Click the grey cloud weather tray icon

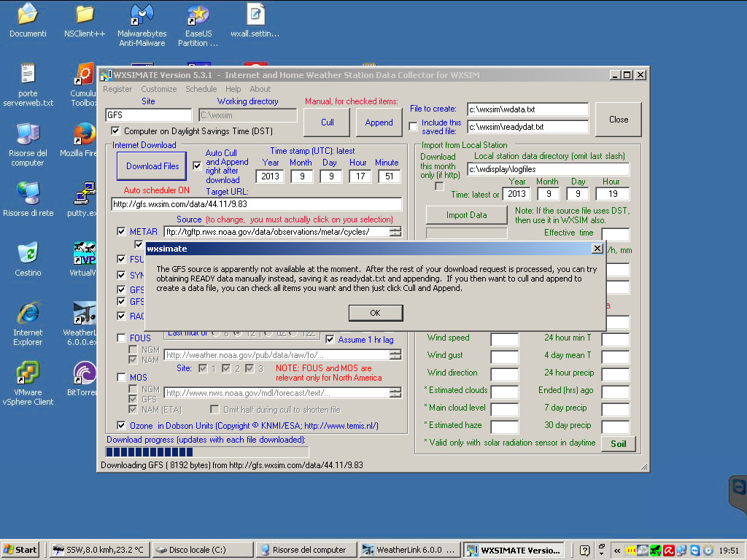643,551
